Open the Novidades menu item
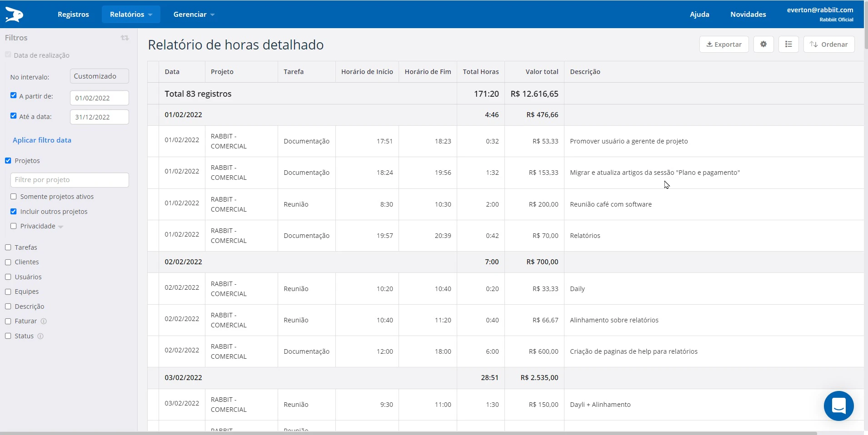Image resolution: width=868 pixels, height=435 pixels. click(x=748, y=14)
